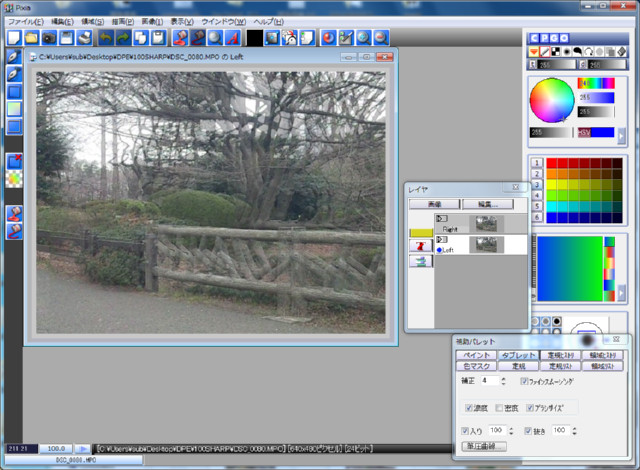The width and height of the screenshot is (640, 470).
Task: Save using the floppy disk icon
Action: (x=67, y=38)
